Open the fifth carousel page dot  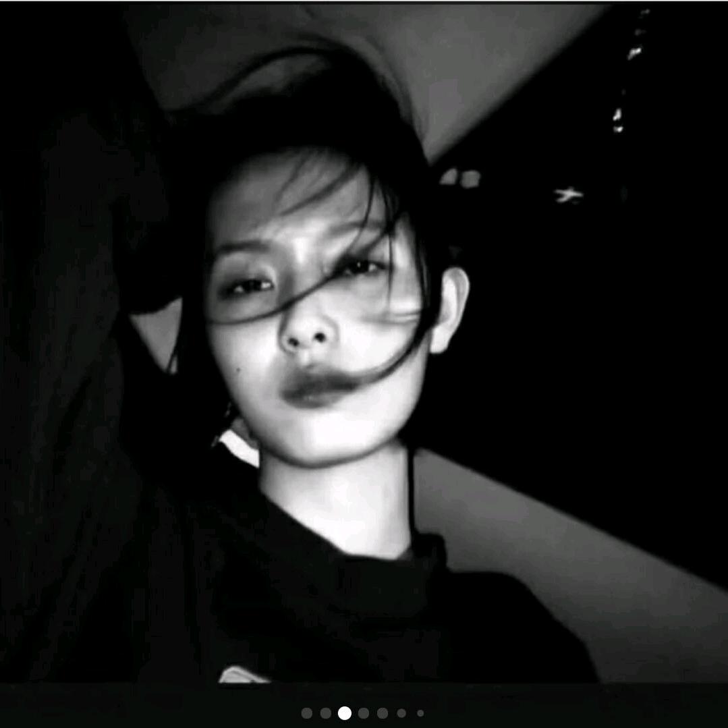tap(383, 713)
